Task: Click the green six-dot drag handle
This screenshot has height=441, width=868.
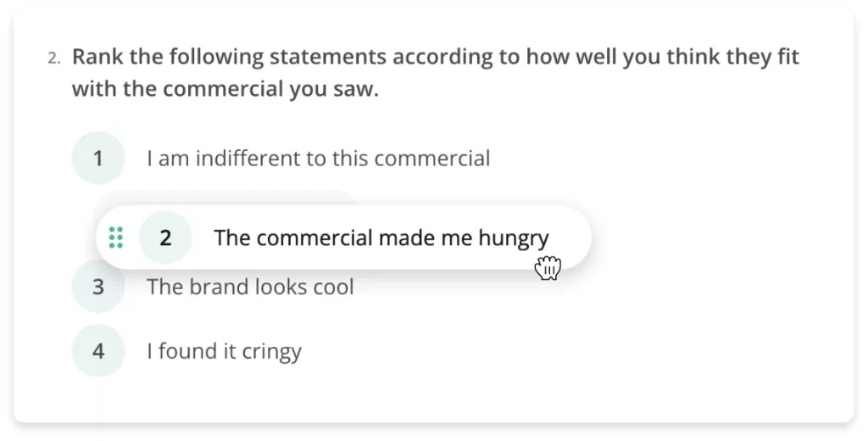Action: (115, 237)
